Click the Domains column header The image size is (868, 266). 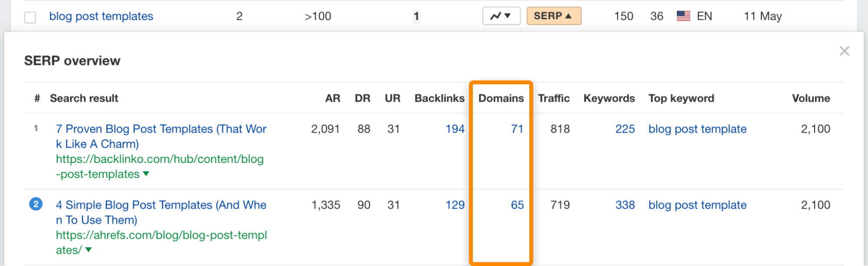pos(501,98)
